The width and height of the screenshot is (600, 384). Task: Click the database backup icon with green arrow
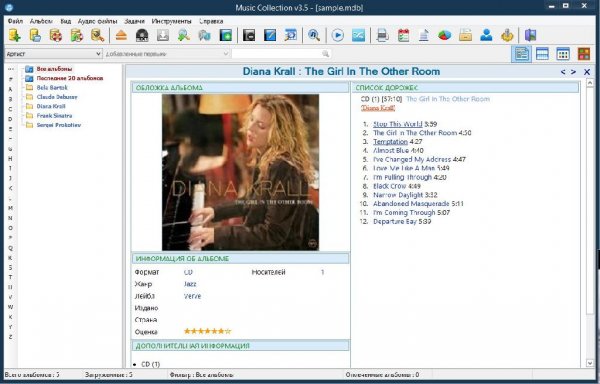coord(77,35)
